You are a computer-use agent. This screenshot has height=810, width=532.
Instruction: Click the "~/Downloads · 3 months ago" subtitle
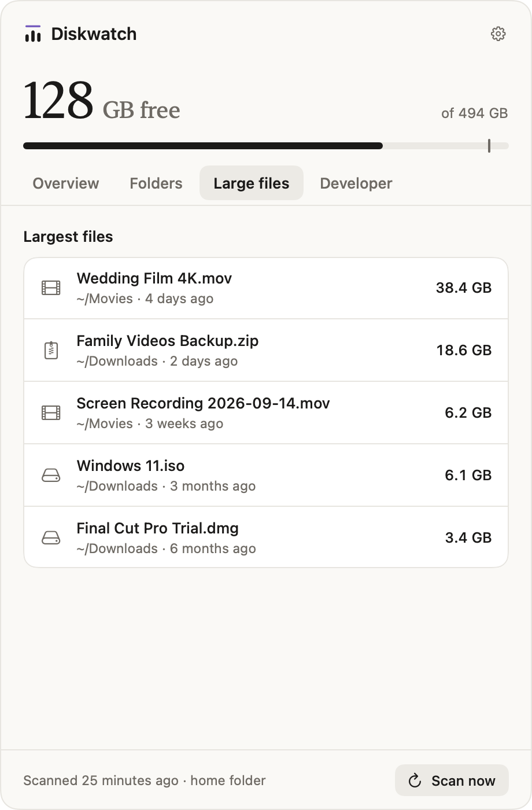[166, 486]
